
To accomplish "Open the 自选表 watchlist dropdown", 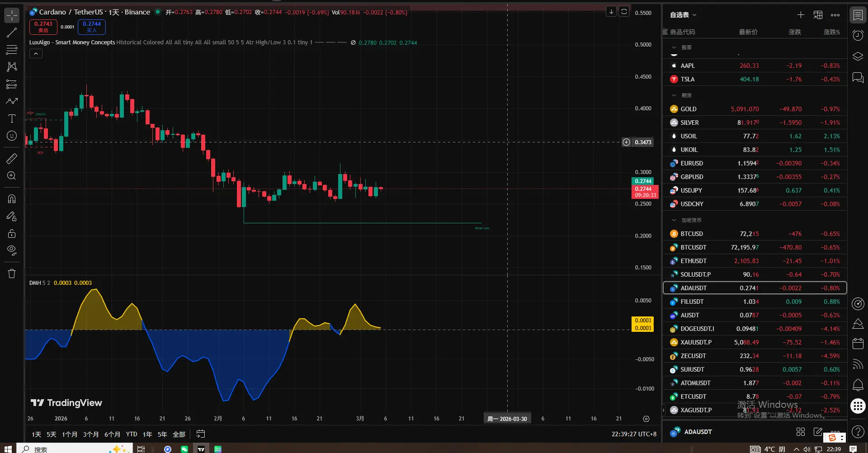I will (683, 15).
